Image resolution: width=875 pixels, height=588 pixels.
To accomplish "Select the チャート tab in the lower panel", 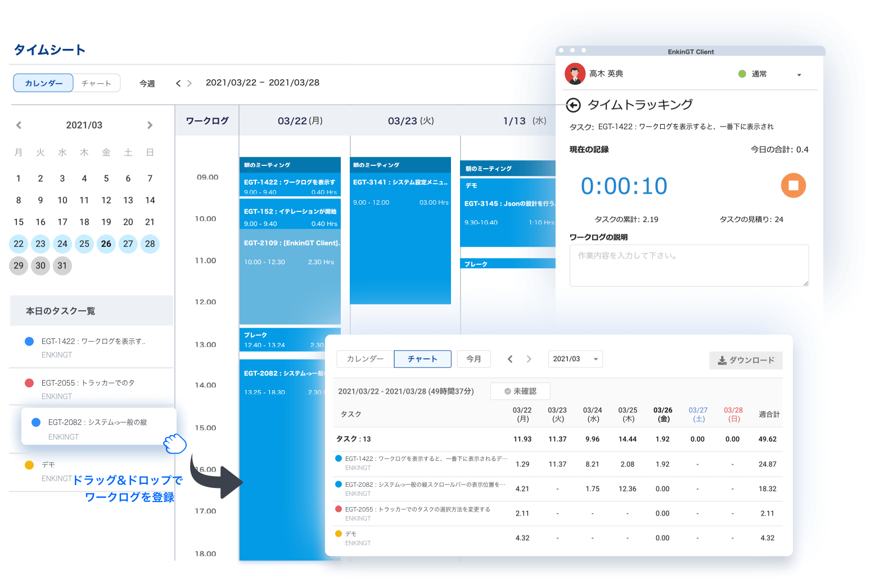I will [422, 359].
